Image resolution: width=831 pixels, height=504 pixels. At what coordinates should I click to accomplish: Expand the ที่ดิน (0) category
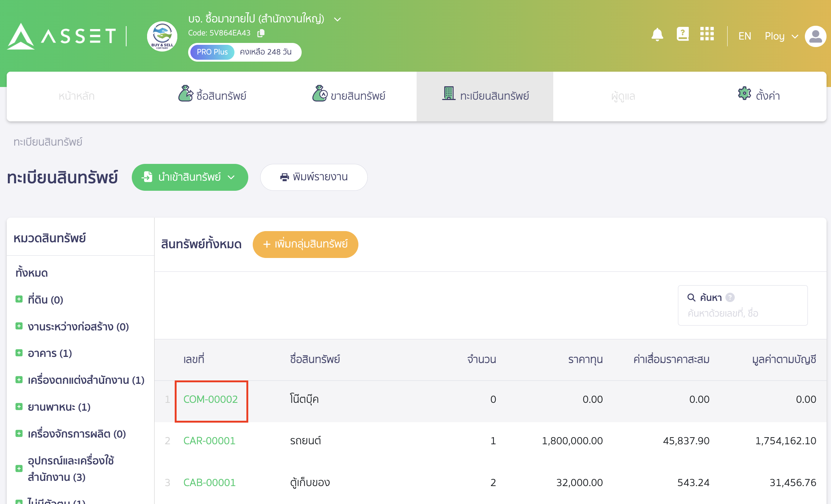pos(19,299)
